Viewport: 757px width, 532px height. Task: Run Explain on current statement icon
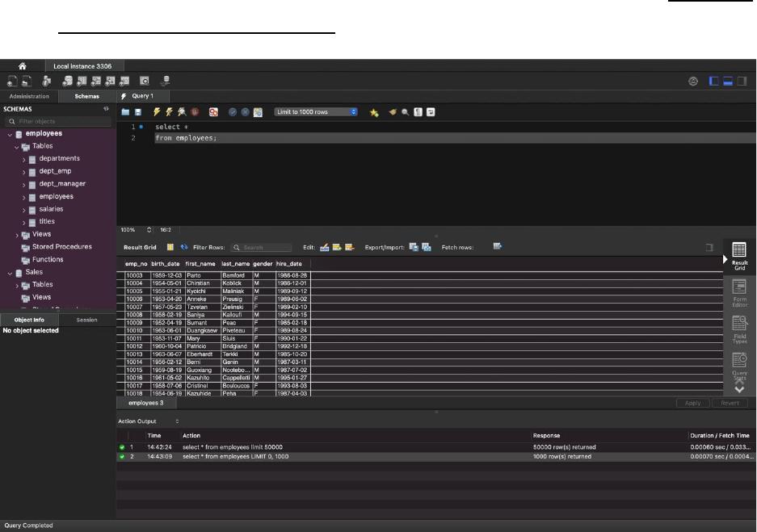(182, 112)
